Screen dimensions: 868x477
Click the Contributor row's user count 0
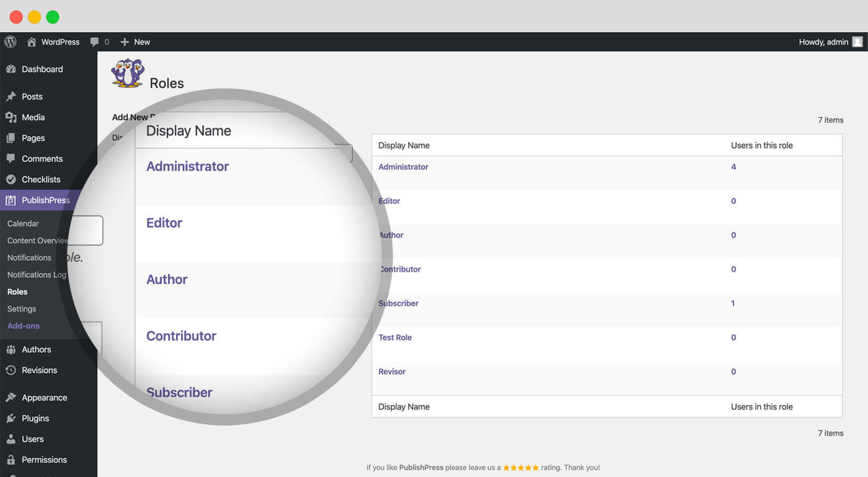tap(733, 269)
